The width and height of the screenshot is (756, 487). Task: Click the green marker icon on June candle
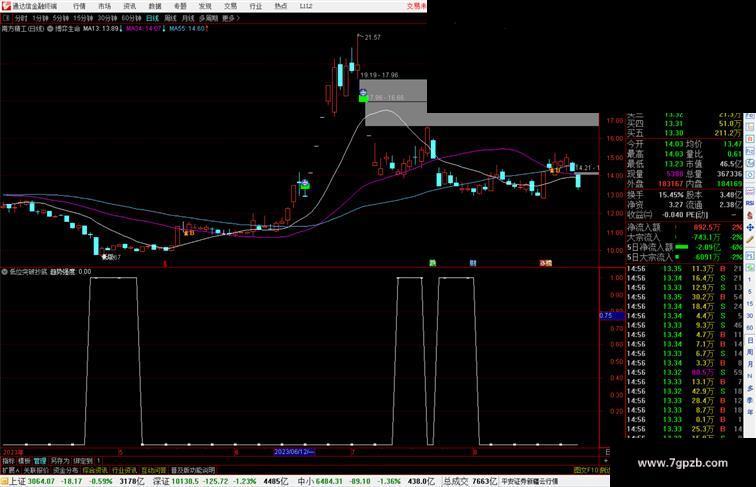tap(305, 185)
